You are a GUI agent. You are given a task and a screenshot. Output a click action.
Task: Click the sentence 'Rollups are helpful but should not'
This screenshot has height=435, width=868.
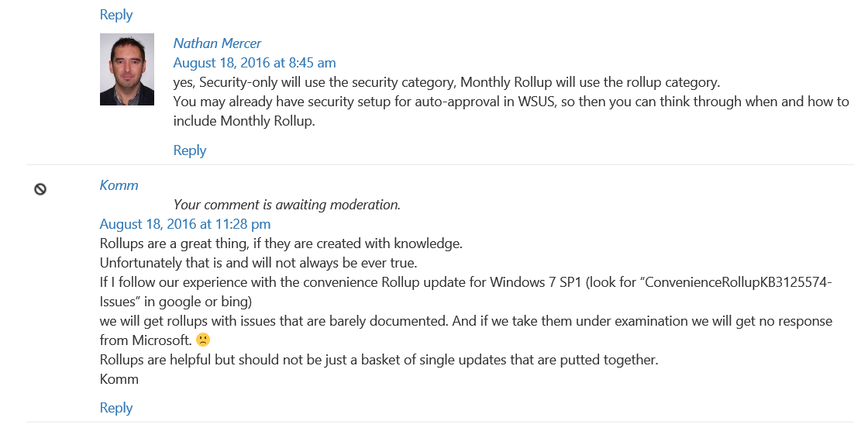pyautogui.click(x=379, y=360)
